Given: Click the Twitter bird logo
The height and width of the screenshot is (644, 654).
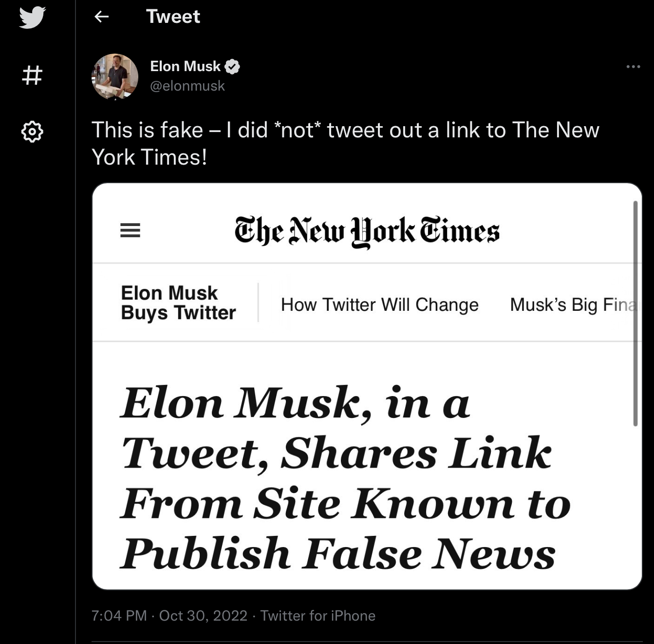Looking at the screenshot, I should point(32,17).
